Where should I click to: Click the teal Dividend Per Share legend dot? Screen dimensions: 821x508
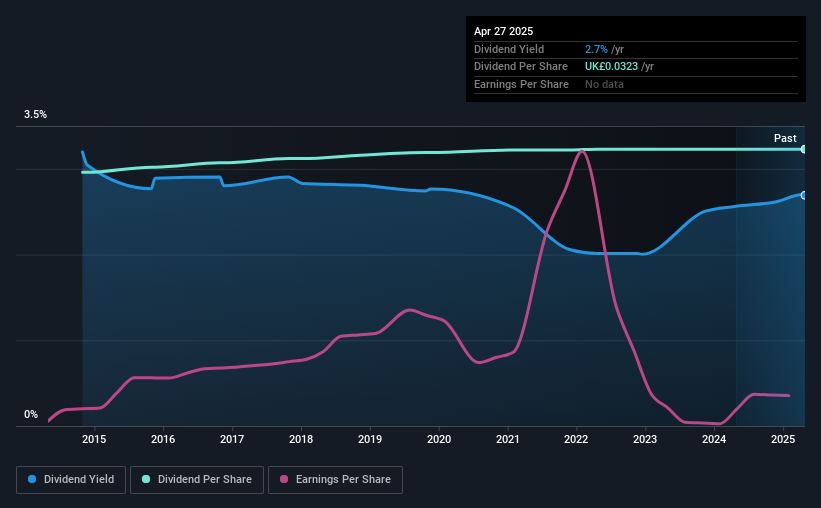[x=146, y=479]
